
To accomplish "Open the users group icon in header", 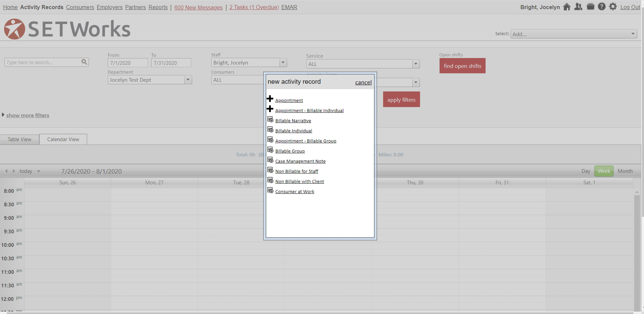I will click(x=578, y=7).
